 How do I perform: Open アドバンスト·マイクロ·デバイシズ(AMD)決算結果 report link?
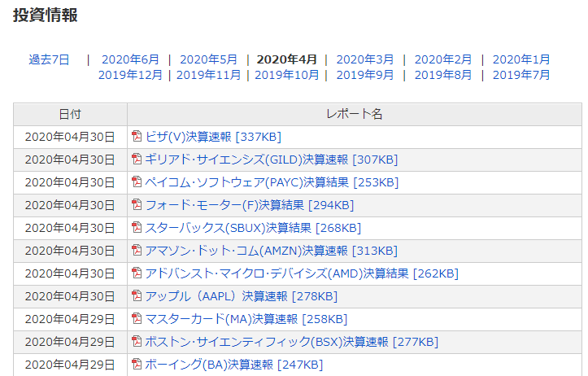click(x=302, y=273)
